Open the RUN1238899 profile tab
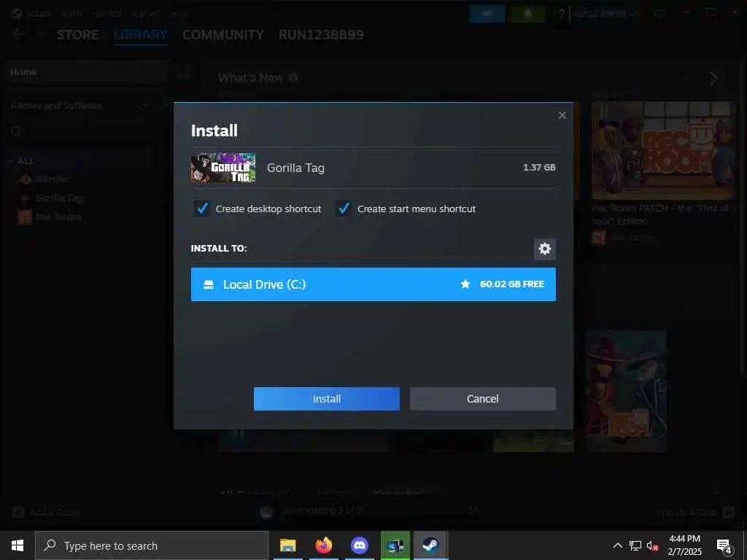This screenshot has height=560, width=747. (x=321, y=35)
